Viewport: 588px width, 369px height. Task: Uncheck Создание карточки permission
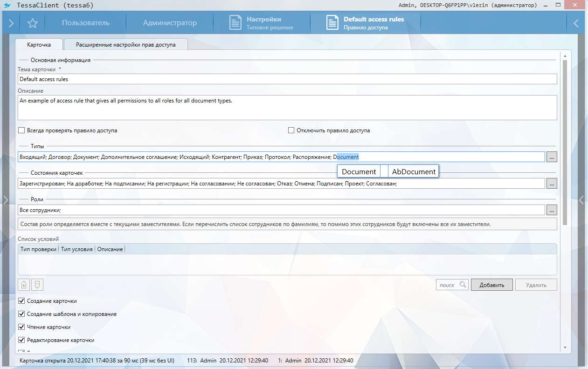click(x=21, y=301)
